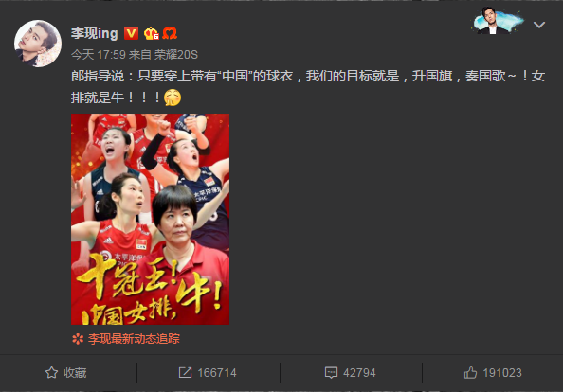563x392 pixels.
Task: Open 李现最新动态追踪 topic link
Action: pos(134,339)
